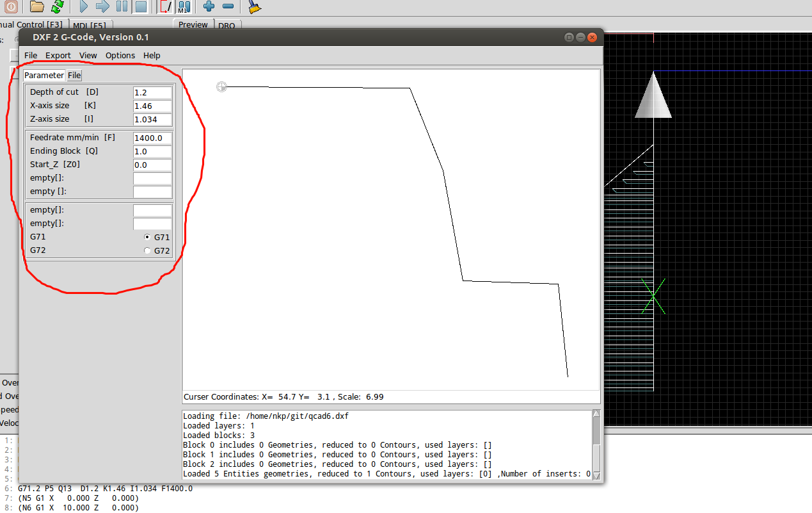The height and width of the screenshot is (513, 812).
Task: Open the Options menu
Action: 120,55
